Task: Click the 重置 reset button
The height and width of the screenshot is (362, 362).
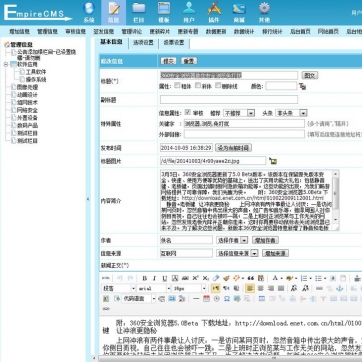Action: [189, 61]
